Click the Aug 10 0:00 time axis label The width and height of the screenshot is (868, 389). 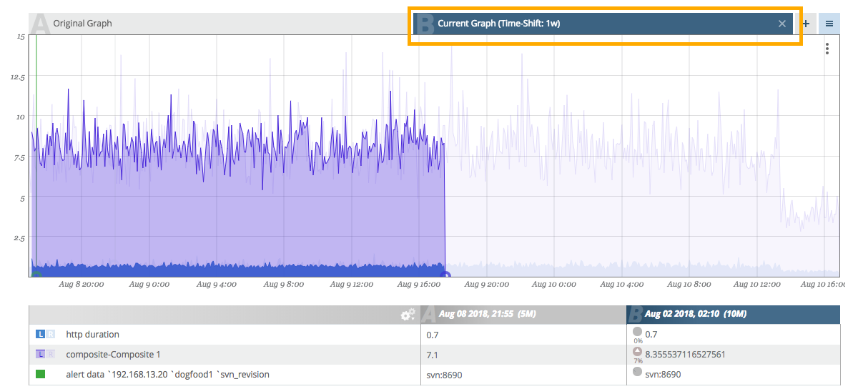tap(553, 284)
